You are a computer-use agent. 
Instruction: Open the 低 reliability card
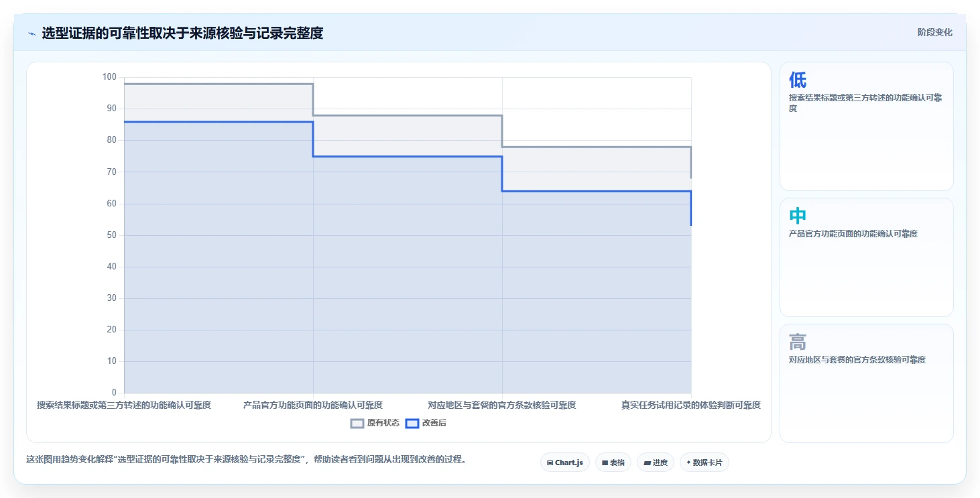coord(866,127)
